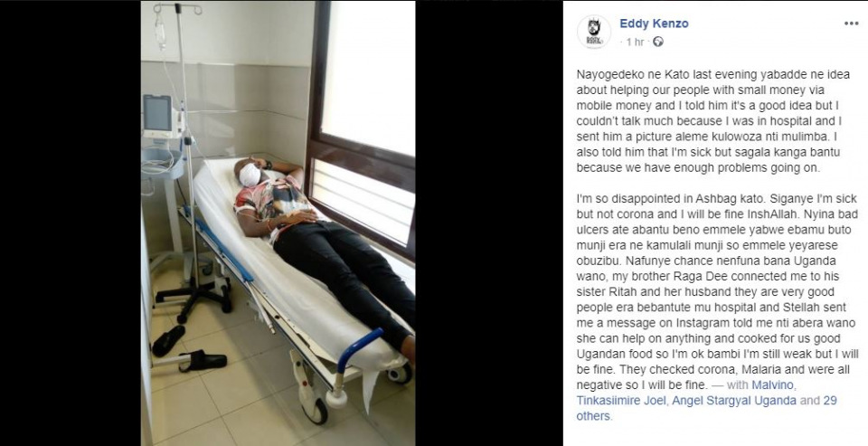Image resolution: width=868 pixels, height=446 pixels.
Task: Click the globe public privacy icon
Action: pos(657,42)
